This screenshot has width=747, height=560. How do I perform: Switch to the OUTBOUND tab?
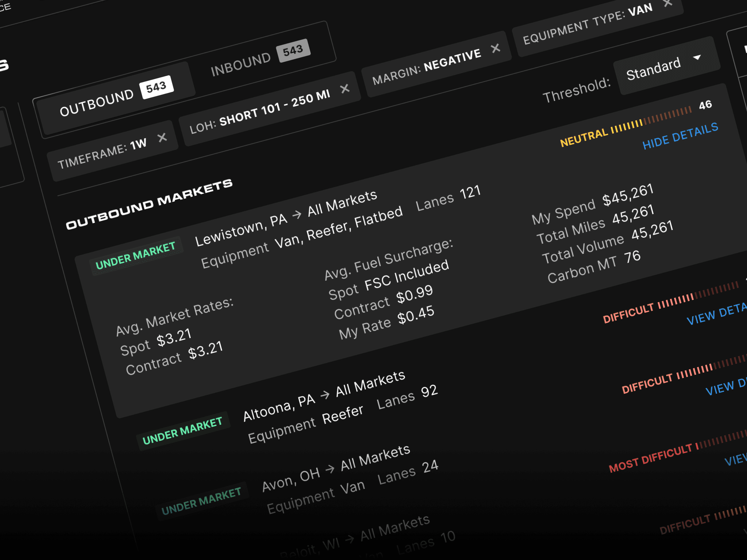[x=116, y=98]
